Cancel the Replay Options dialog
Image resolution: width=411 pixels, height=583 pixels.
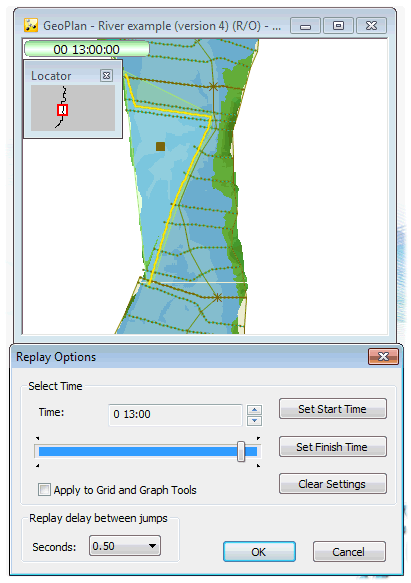[349, 552]
